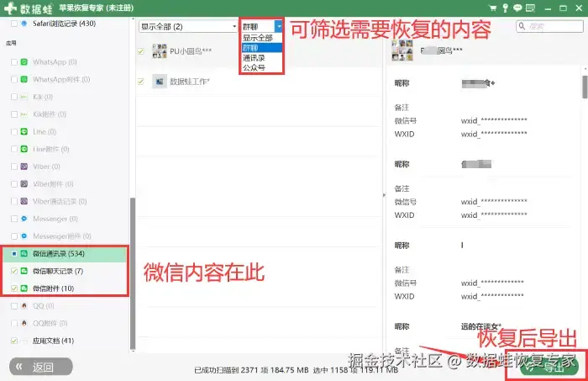Viewport: 588px width, 381px height.
Task: Click the blue arrow of 群聊 combo box
Action: [x=279, y=26]
